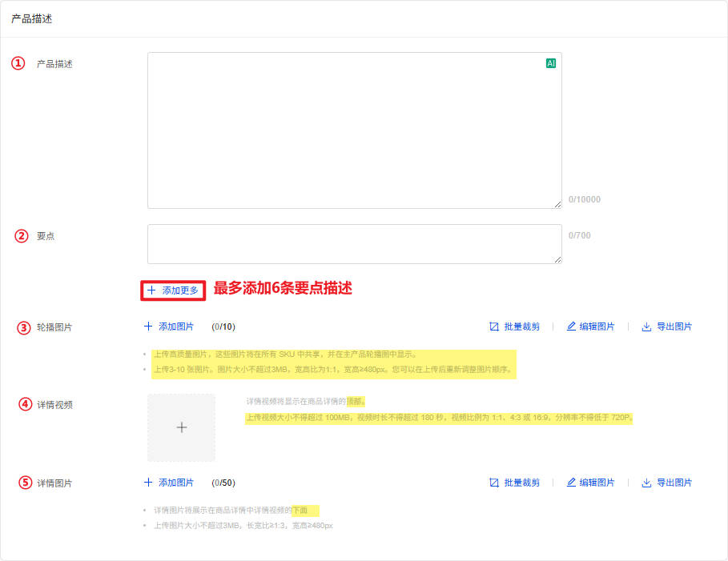The image size is (728, 561).
Task: Click the resize handle of 要点 box
Action: [557, 259]
